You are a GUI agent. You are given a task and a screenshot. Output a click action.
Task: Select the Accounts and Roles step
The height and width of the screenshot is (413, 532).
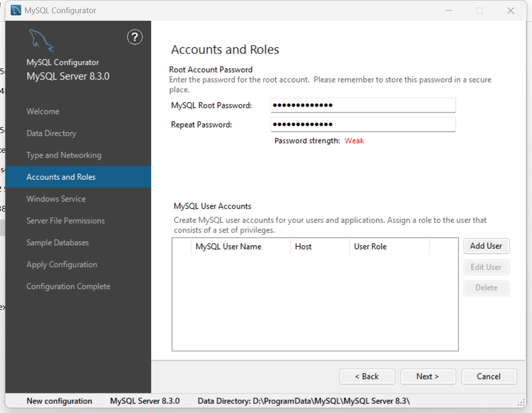coord(78,177)
